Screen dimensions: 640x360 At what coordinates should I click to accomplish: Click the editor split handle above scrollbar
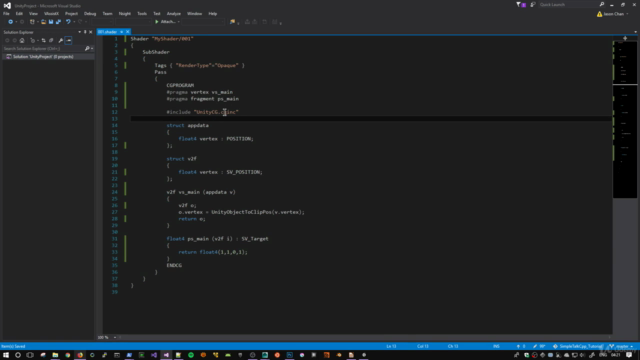pyautogui.click(x=625, y=38)
